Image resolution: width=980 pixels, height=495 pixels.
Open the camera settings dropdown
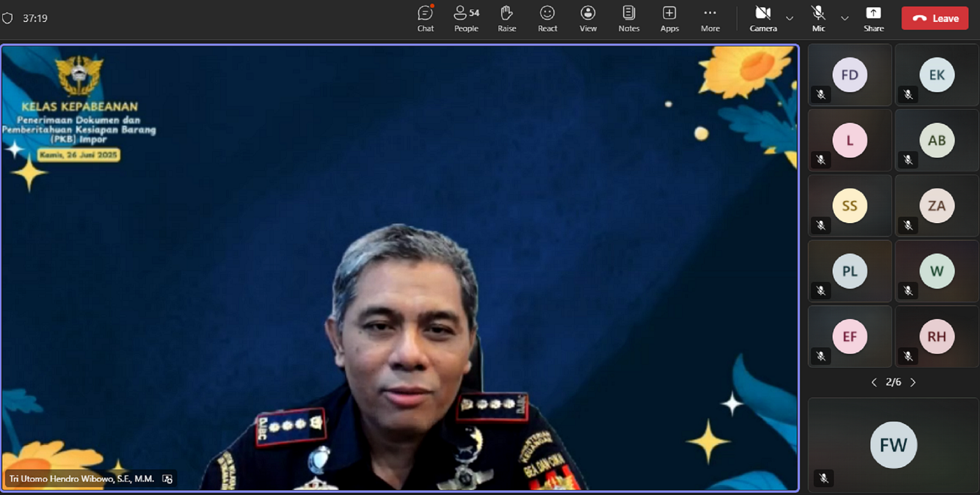790,19
